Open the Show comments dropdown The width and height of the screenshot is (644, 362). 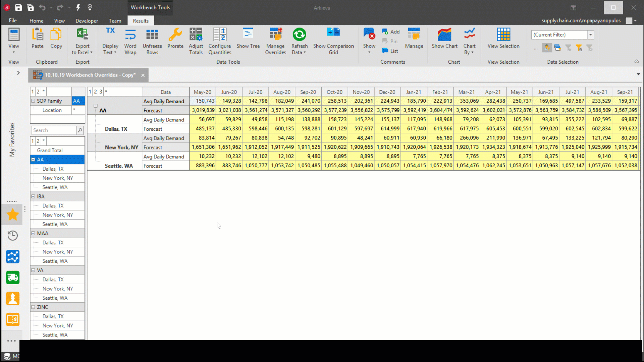coord(369,41)
